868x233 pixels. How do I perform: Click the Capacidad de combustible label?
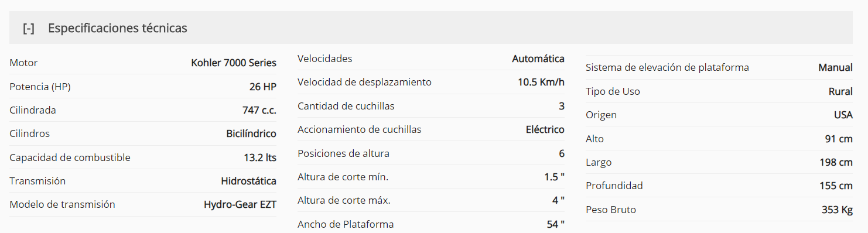click(70, 157)
